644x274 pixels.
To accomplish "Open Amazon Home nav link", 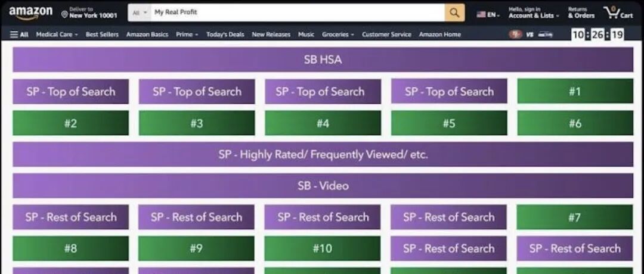I will tap(440, 35).
